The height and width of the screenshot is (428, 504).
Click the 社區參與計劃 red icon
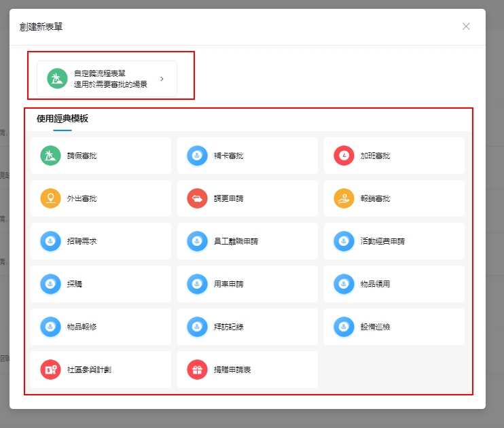point(50,370)
